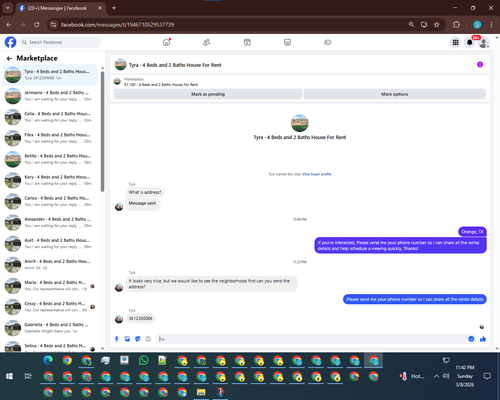Attach a photo using the image icon
This screenshot has width=500, height=400.
pyautogui.click(x=127, y=339)
